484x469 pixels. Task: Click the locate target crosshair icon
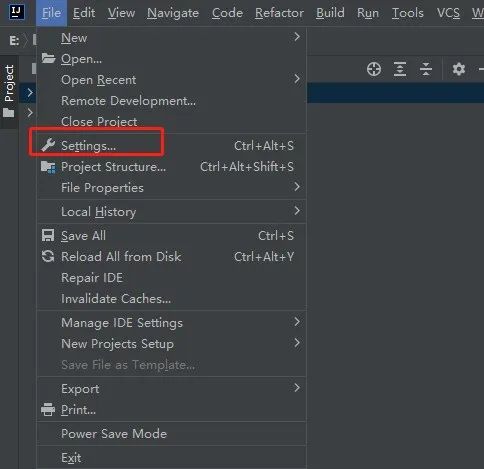[x=374, y=69]
